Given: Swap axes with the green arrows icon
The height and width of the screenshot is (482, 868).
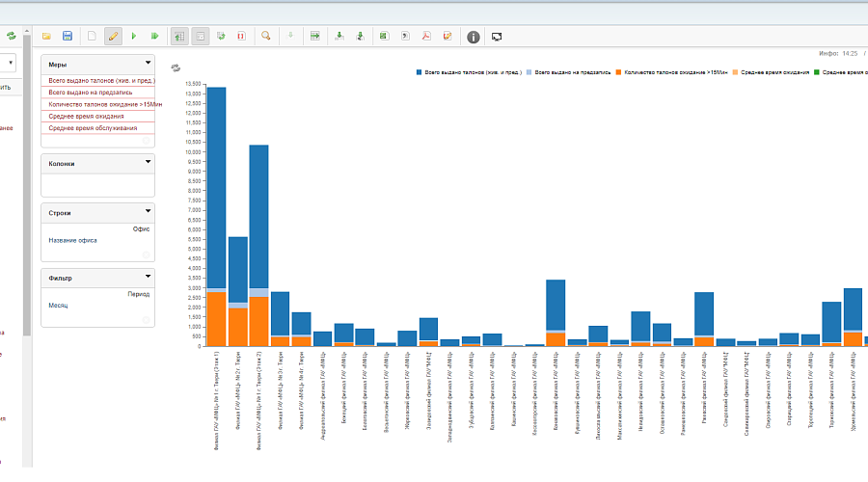Looking at the screenshot, I should click(x=221, y=36).
